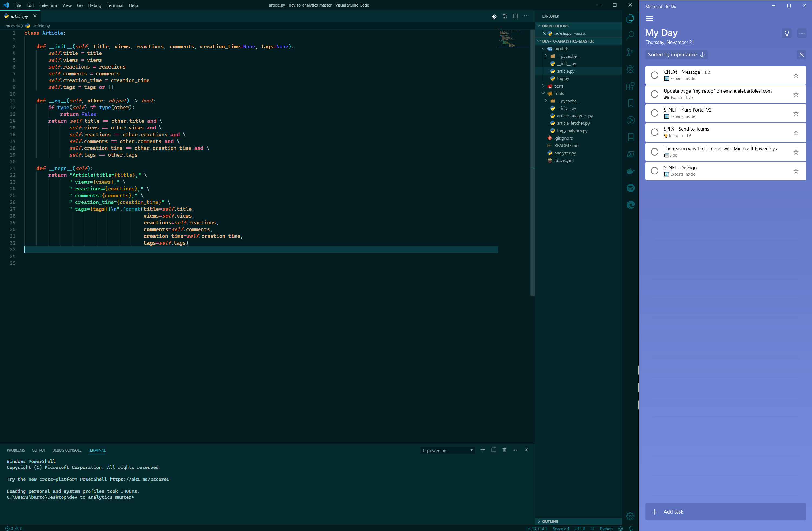Switch to the PROBLEMS panel tab
This screenshot has width=812, height=531.
(x=16, y=450)
